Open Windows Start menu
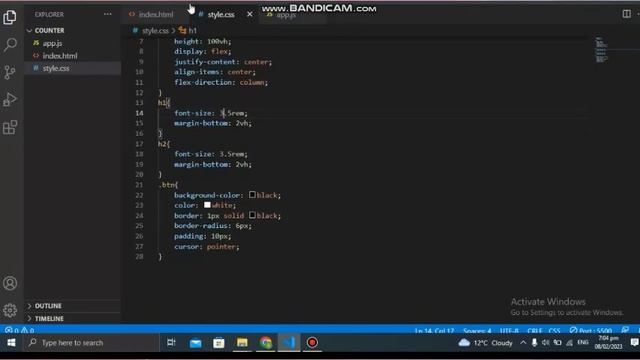640x360 pixels. click(11, 342)
